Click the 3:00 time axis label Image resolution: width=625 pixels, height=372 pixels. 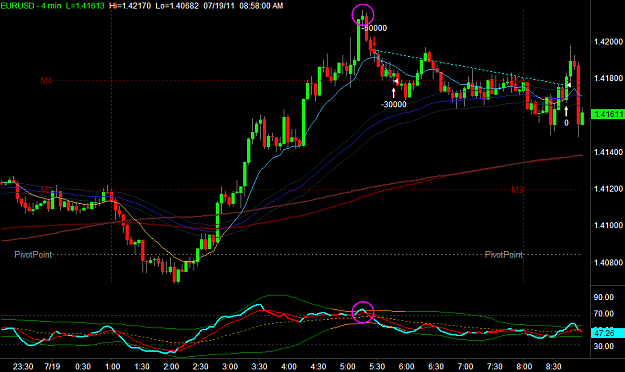click(x=230, y=366)
